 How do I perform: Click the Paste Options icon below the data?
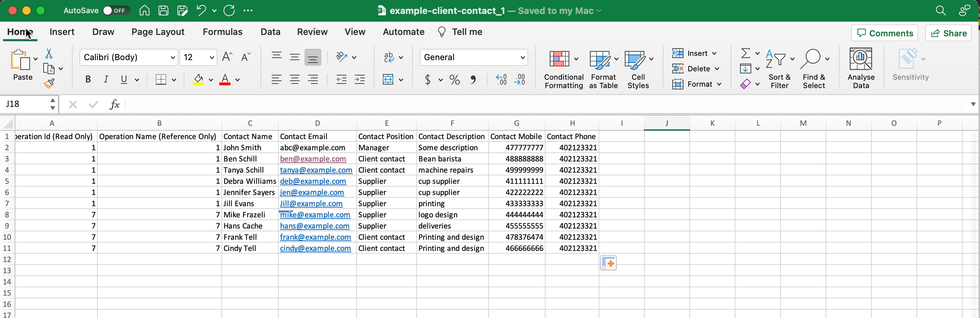click(x=608, y=263)
